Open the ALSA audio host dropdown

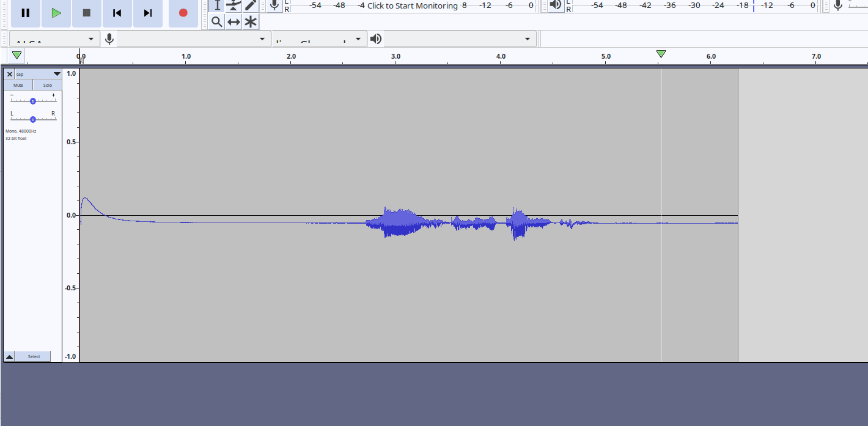point(54,39)
